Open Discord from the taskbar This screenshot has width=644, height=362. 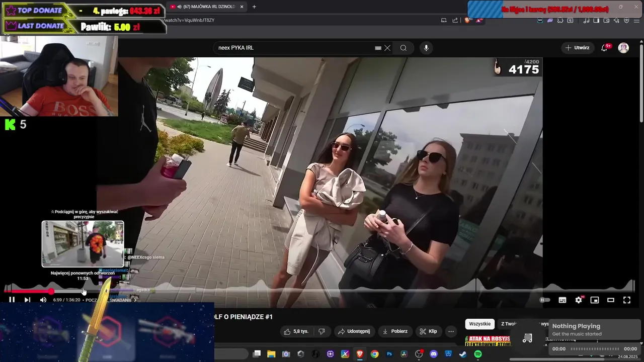coord(434,354)
